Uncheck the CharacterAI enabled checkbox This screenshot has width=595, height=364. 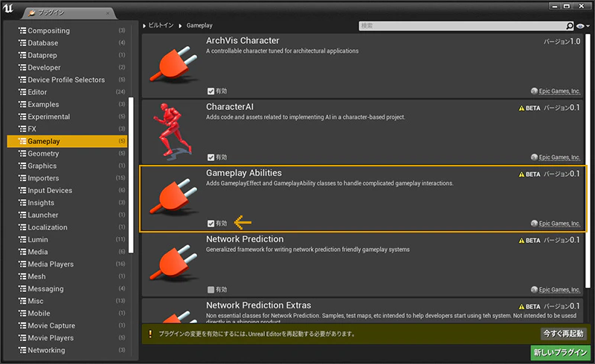click(x=210, y=157)
